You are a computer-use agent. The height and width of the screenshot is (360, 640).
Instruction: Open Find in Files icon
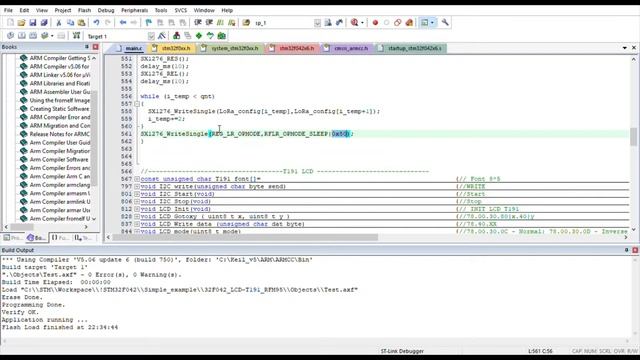point(246,23)
